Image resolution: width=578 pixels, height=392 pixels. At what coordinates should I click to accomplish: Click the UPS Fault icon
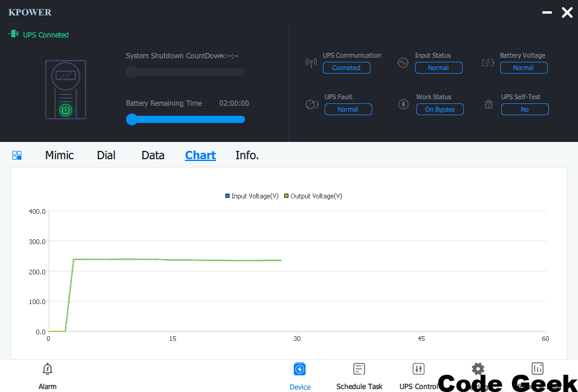pyautogui.click(x=312, y=105)
